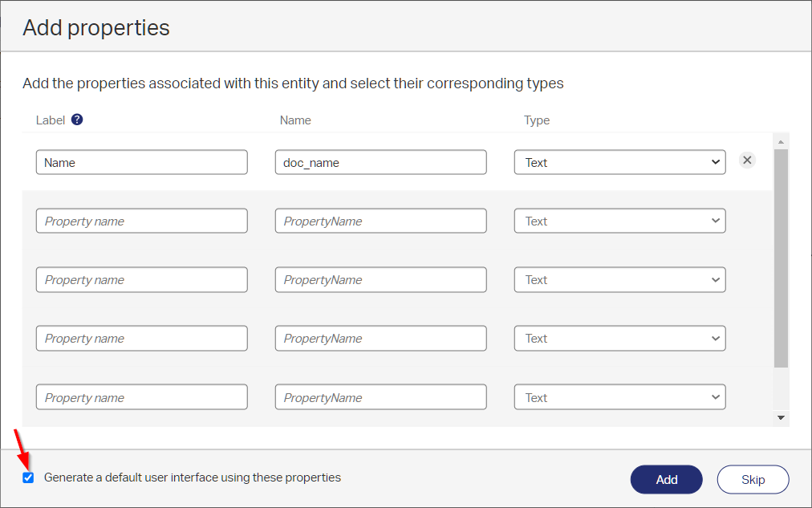Viewport: 812px width, 508px height.
Task: Toggle Generate a default user interface checkbox
Action: (x=29, y=478)
